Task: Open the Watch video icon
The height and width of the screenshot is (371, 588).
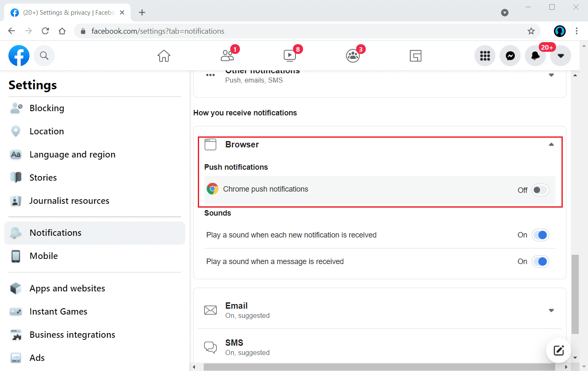Action: point(290,56)
